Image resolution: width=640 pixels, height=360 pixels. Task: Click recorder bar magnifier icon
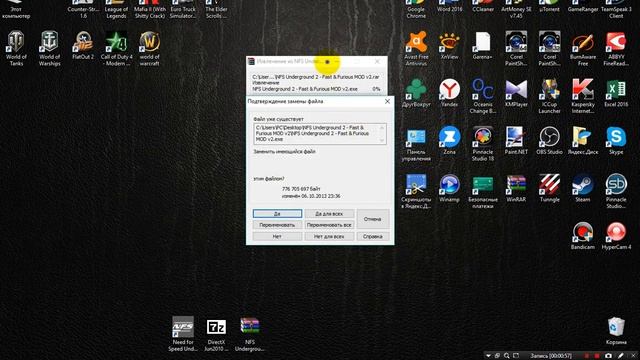pos(507,356)
